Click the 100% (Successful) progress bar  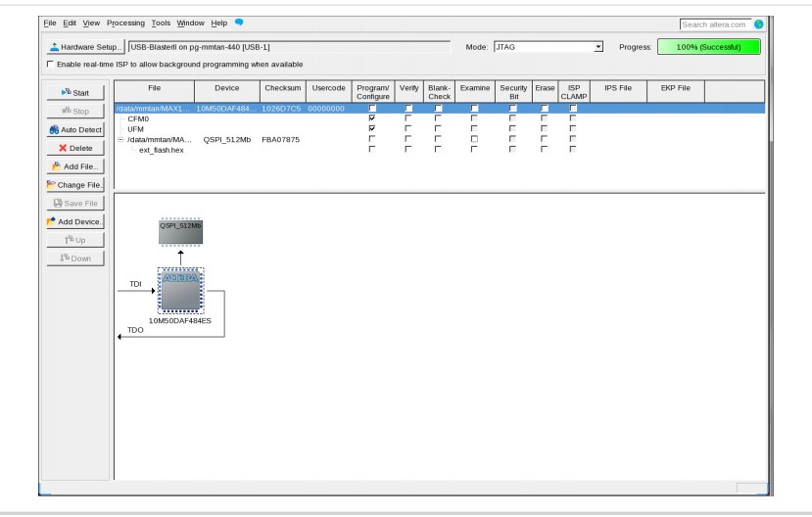point(708,47)
